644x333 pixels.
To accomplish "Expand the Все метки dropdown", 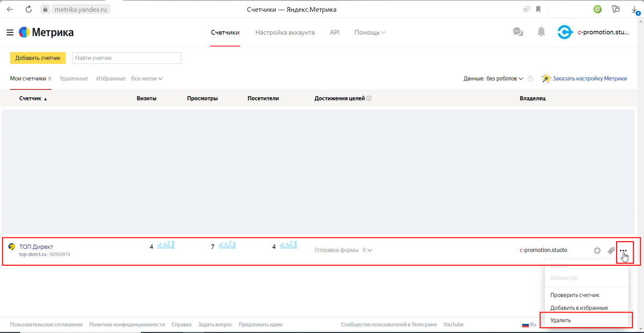I will [147, 78].
